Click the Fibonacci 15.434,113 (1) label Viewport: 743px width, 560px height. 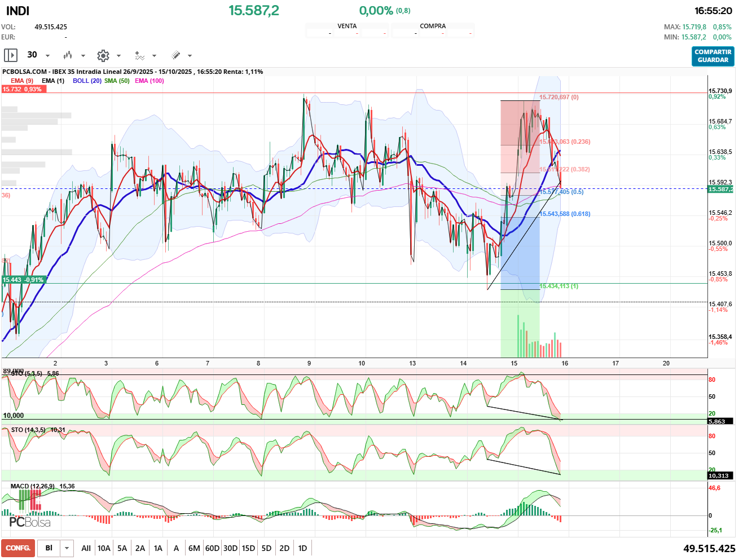pos(559,286)
